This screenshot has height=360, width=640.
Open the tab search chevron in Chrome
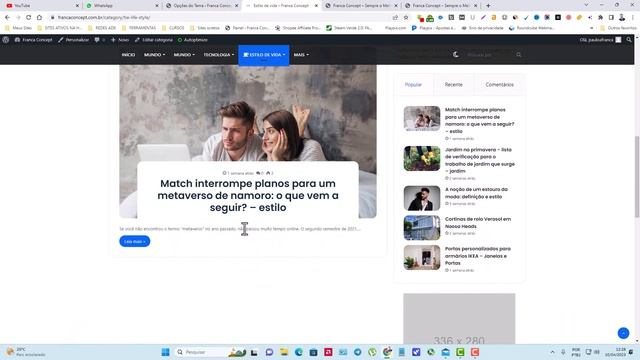pyautogui.click(x=586, y=5)
